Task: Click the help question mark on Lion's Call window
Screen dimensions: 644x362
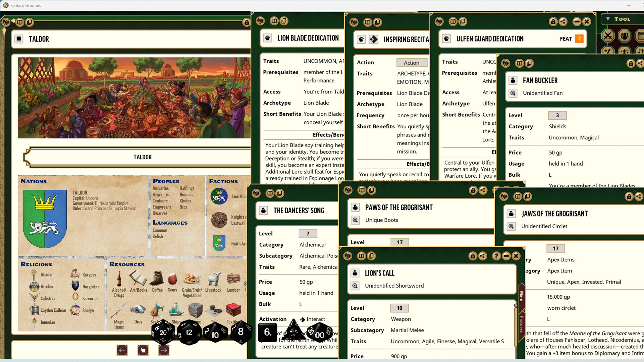Action: pyautogui.click(x=495, y=256)
